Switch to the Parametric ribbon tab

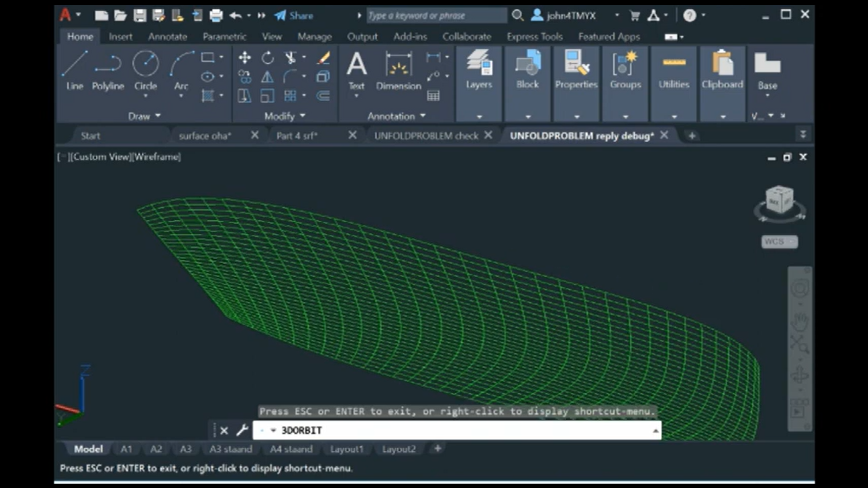(225, 37)
